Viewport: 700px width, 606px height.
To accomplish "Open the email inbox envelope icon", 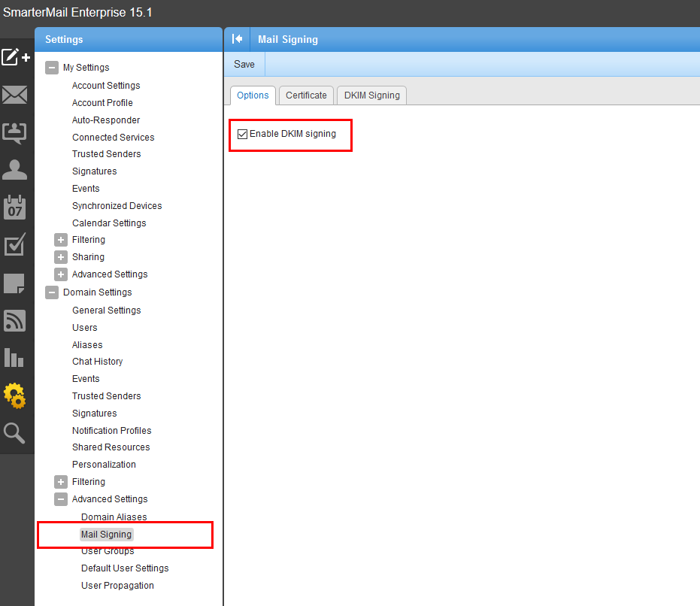I will [15, 95].
